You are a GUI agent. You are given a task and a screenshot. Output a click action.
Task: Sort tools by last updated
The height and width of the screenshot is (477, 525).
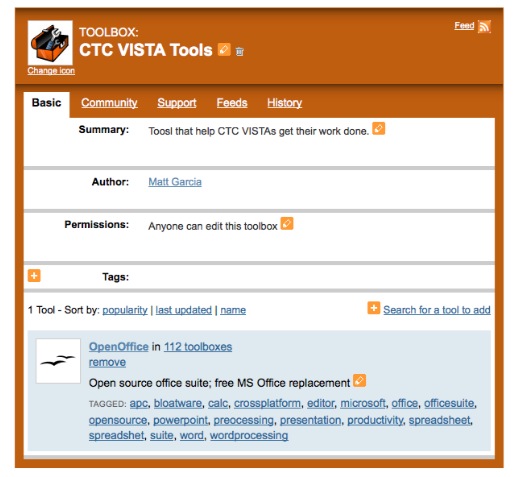[x=183, y=310]
